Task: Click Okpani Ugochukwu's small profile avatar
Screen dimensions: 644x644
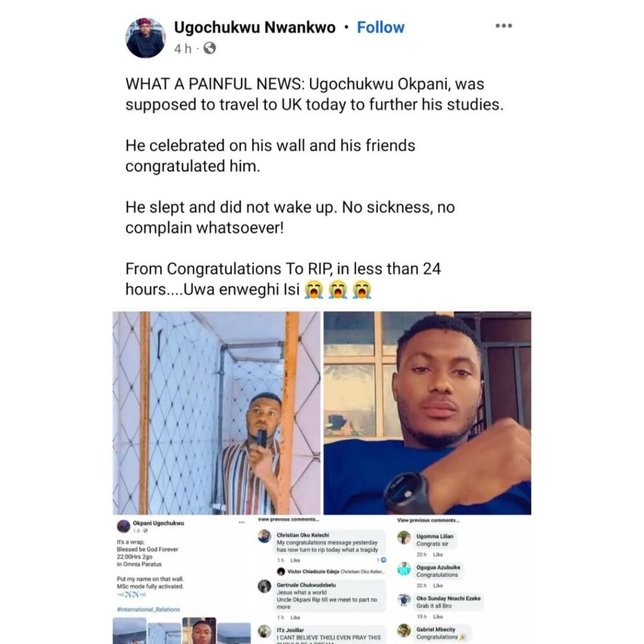Action: click(x=123, y=526)
